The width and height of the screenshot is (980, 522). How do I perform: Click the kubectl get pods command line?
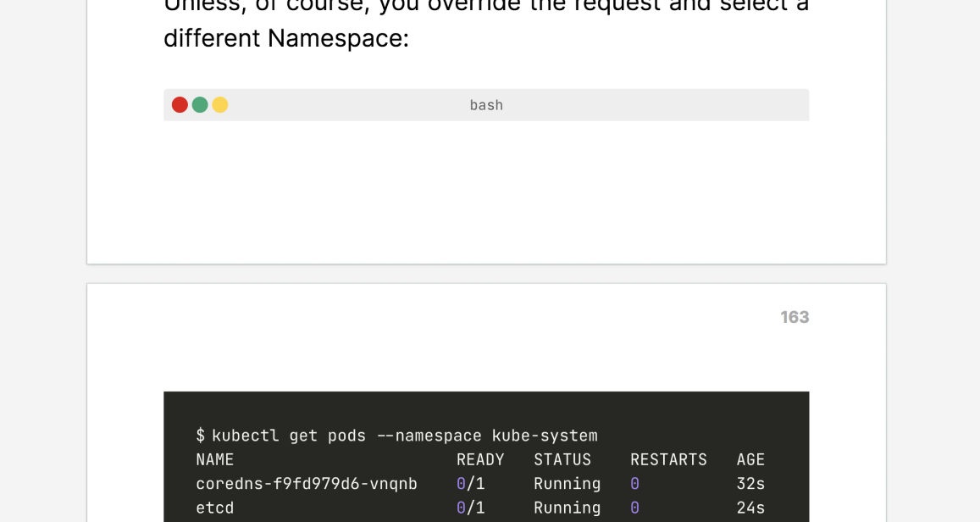[x=397, y=435]
